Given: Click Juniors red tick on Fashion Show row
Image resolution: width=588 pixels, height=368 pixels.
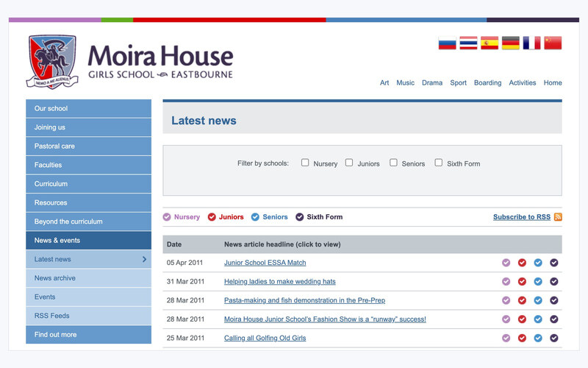Looking at the screenshot, I should (x=522, y=319).
